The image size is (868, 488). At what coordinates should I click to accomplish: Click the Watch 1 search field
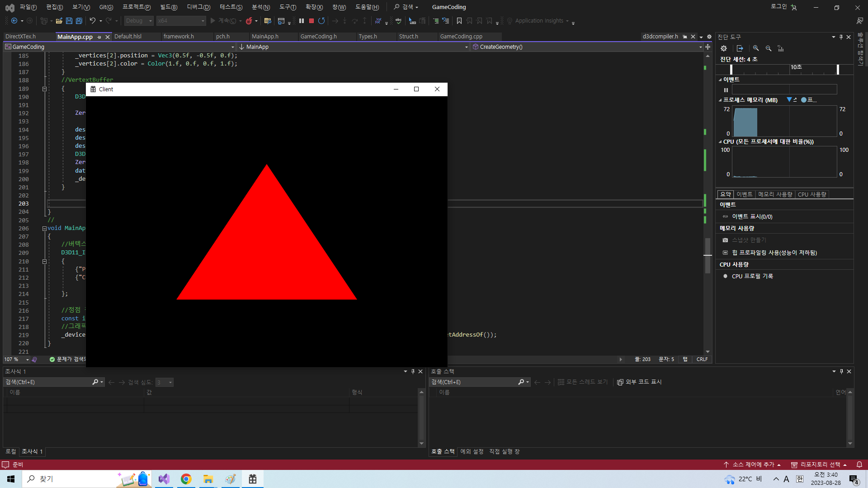(x=47, y=382)
